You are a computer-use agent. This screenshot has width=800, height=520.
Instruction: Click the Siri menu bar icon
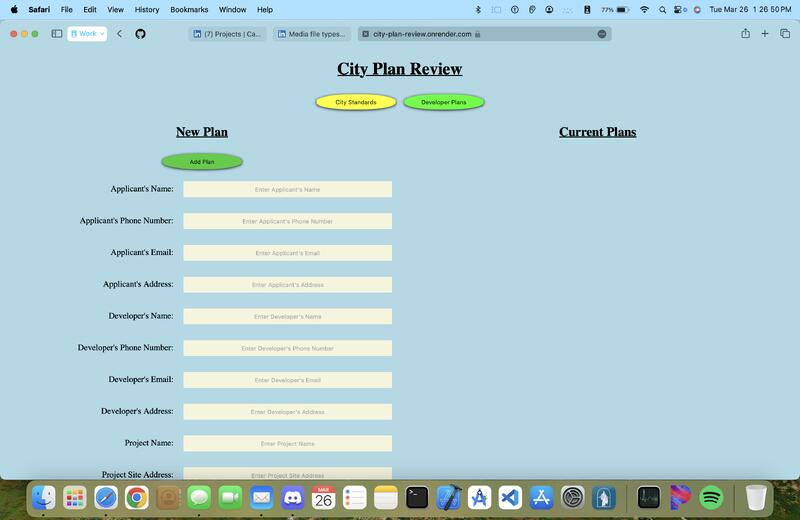pyautogui.click(x=697, y=9)
